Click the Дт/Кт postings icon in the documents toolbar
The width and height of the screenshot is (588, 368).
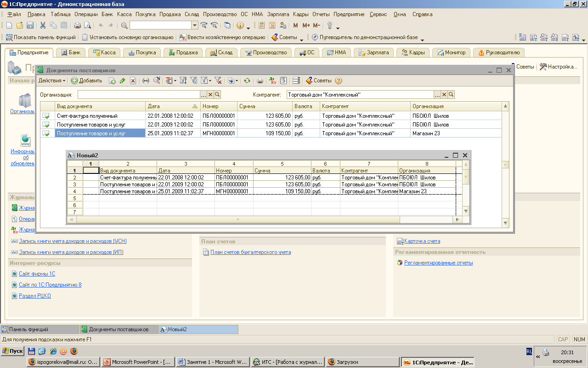[272, 80]
